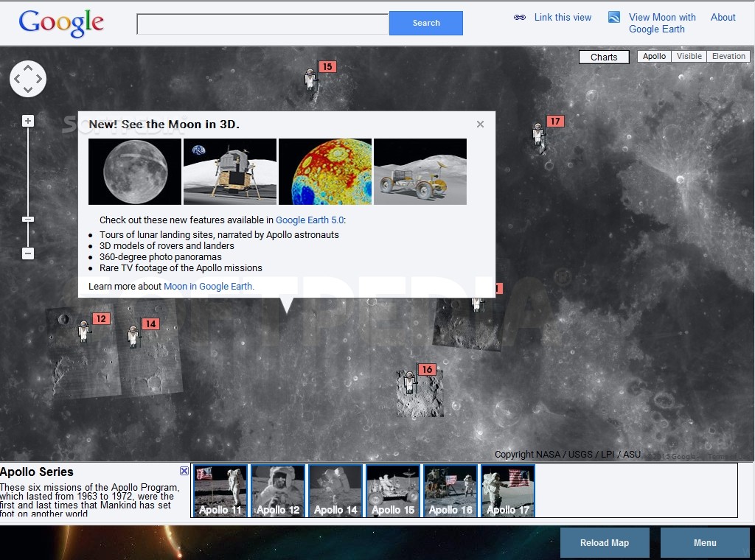
Task: Click the zoom slider handle
Action: tap(28, 220)
